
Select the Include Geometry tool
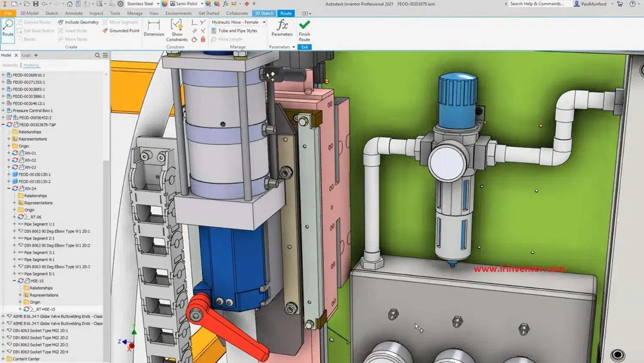coord(78,22)
